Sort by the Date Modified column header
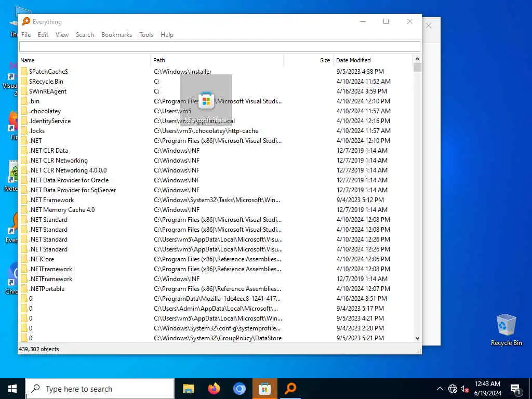 coord(353,60)
